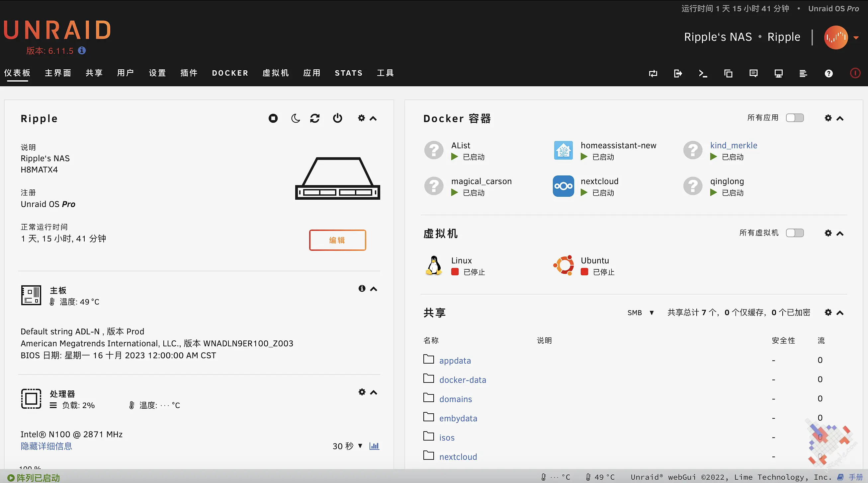This screenshot has height=483, width=868.
Task: Click the AList container icon
Action: [x=434, y=151]
